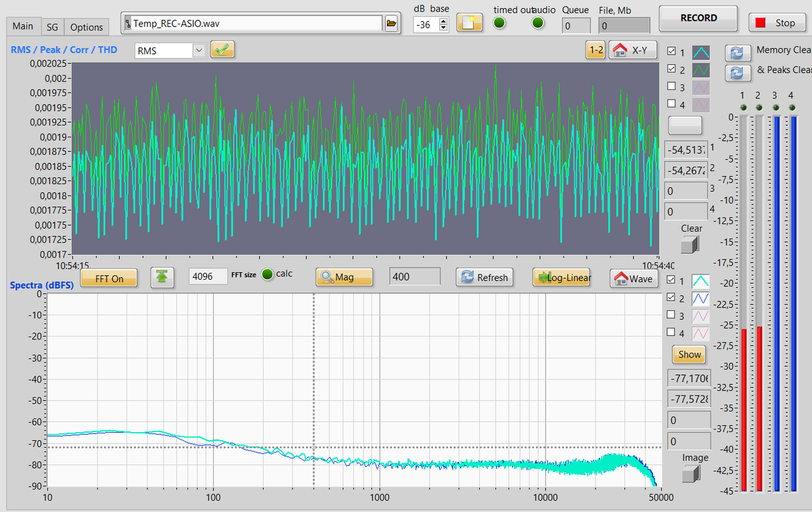Click green up-arrow button beside FFT On
The width and height of the screenshot is (812, 512).
pos(162,277)
